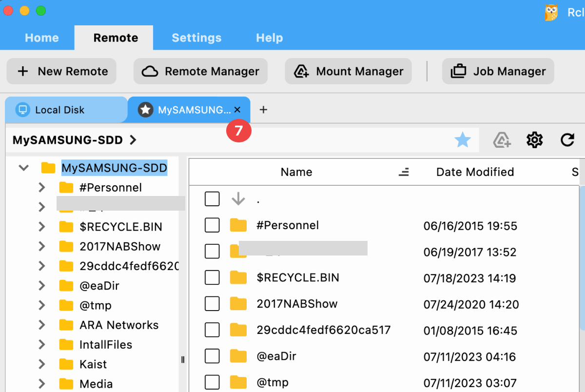Open the Mount Manager
Screen dimensions: 585x392
tap(348, 71)
